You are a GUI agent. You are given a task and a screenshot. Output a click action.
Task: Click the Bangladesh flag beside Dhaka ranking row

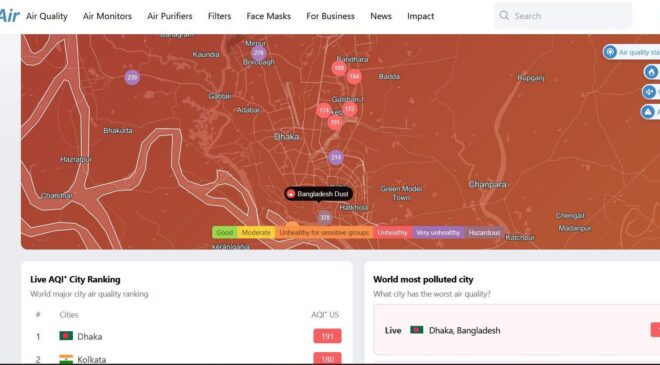[x=66, y=336]
